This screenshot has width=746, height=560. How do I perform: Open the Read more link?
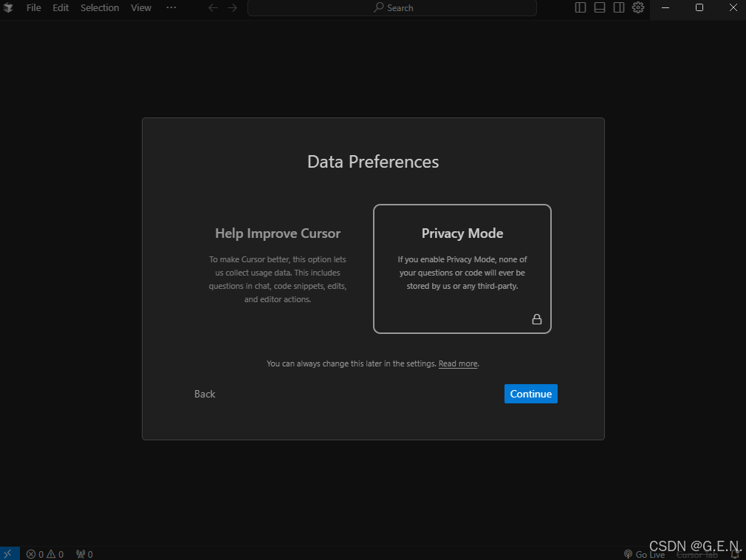click(x=458, y=363)
